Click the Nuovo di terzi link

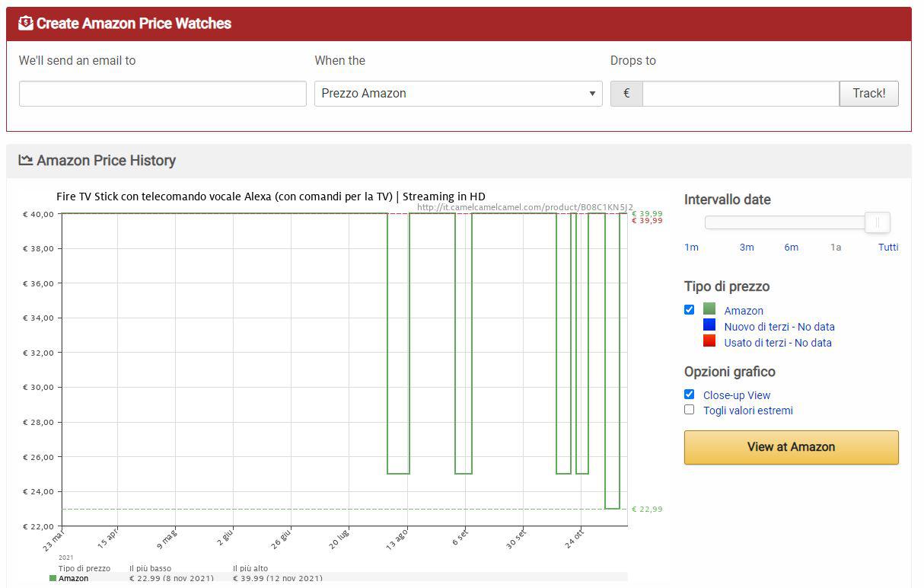coord(779,327)
